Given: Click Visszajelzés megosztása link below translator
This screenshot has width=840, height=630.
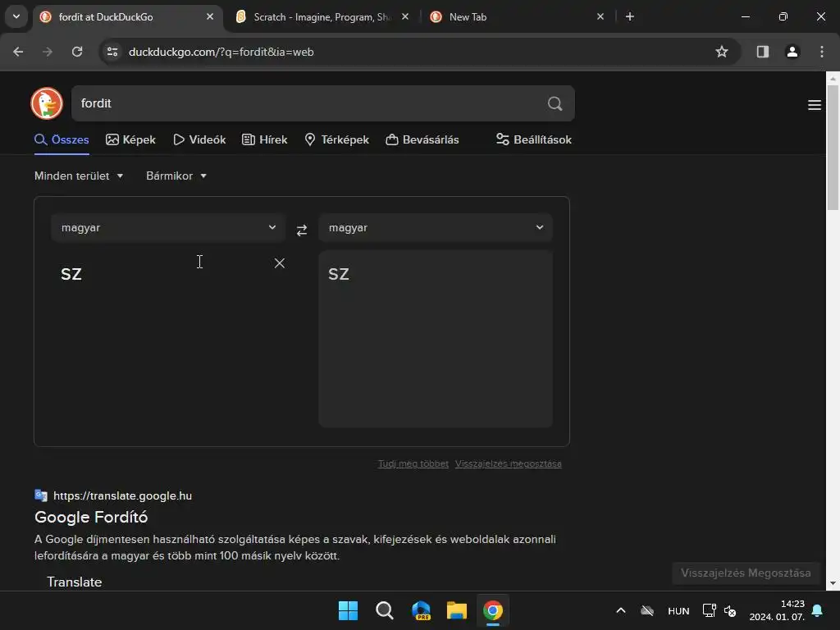Looking at the screenshot, I should (509, 464).
